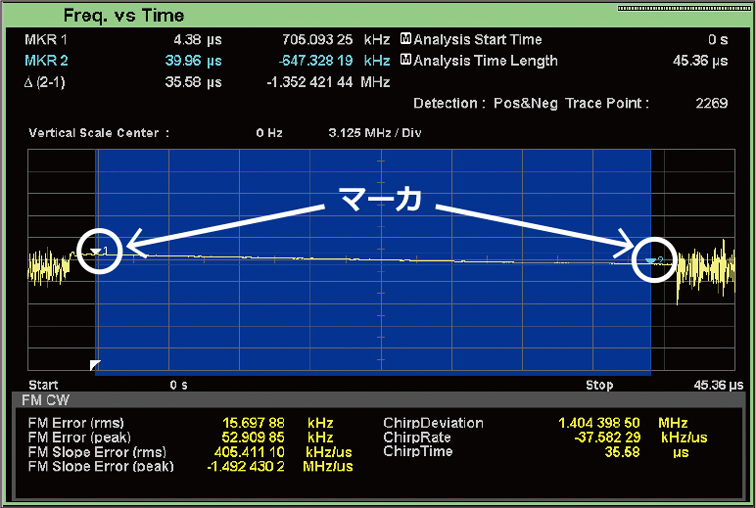The width and height of the screenshot is (756, 508).
Task: Click the start time value 0 s below graph
Action: pyautogui.click(x=178, y=385)
